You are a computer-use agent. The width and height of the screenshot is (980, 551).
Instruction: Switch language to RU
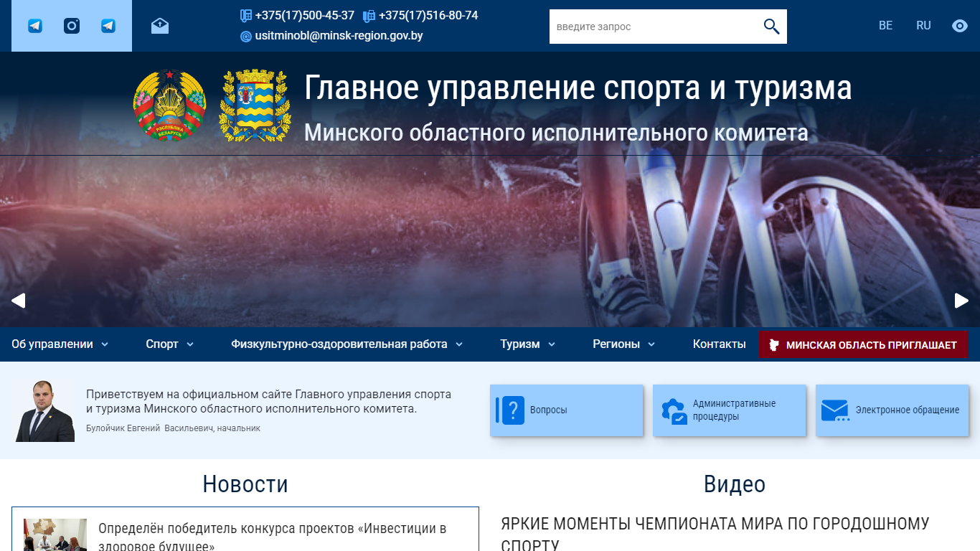tap(923, 26)
